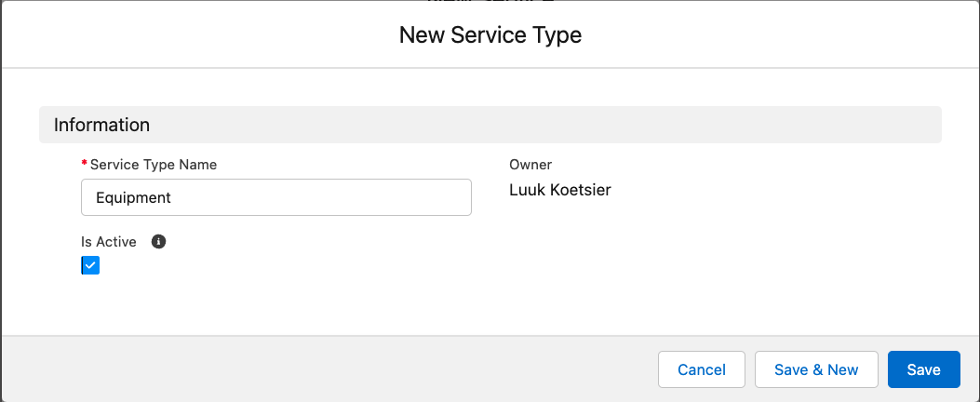Click the Owner field label
The height and width of the screenshot is (402, 980).
(530, 165)
